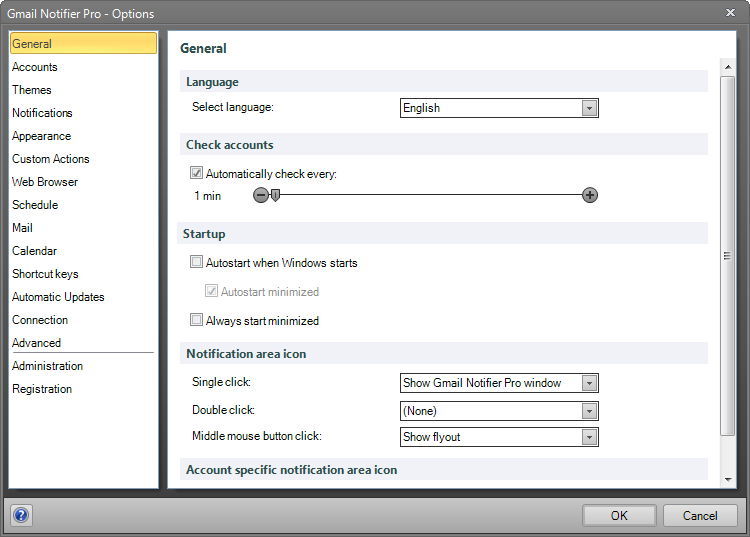Go to Automatic Updates settings
Screen dimensions: 750x537
point(58,296)
